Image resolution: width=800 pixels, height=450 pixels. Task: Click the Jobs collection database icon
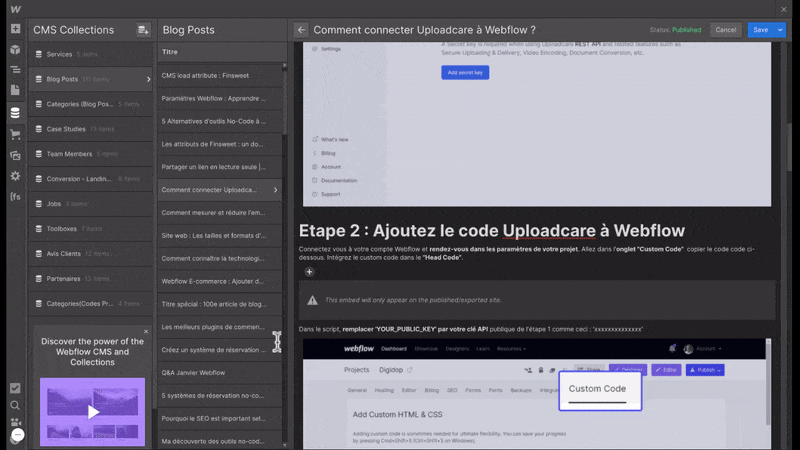click(x=39, y=204)
